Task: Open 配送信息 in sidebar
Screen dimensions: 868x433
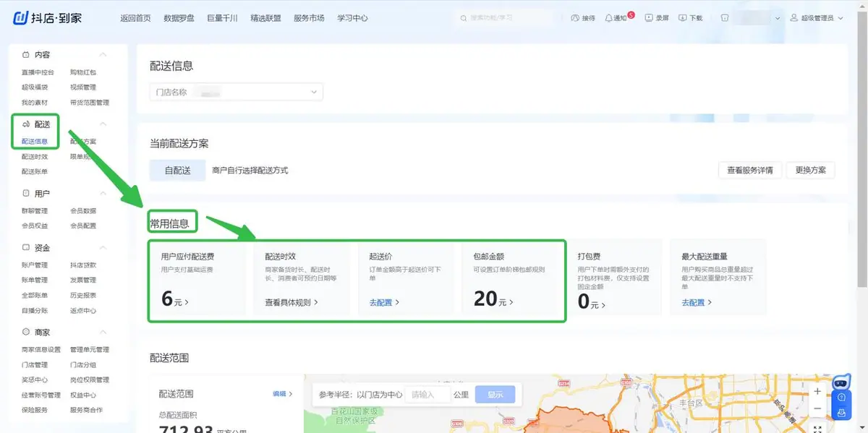Action: tap(35, 142)
